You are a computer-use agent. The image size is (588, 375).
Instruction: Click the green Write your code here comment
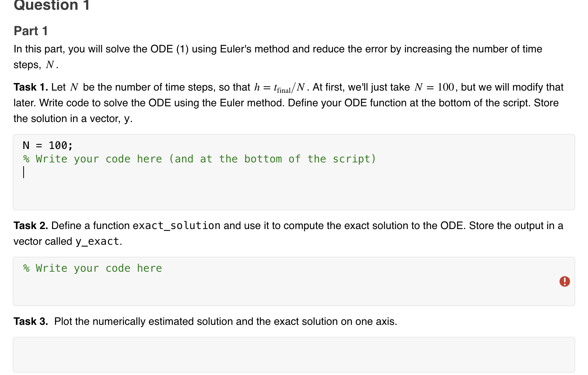pos(93,268)
